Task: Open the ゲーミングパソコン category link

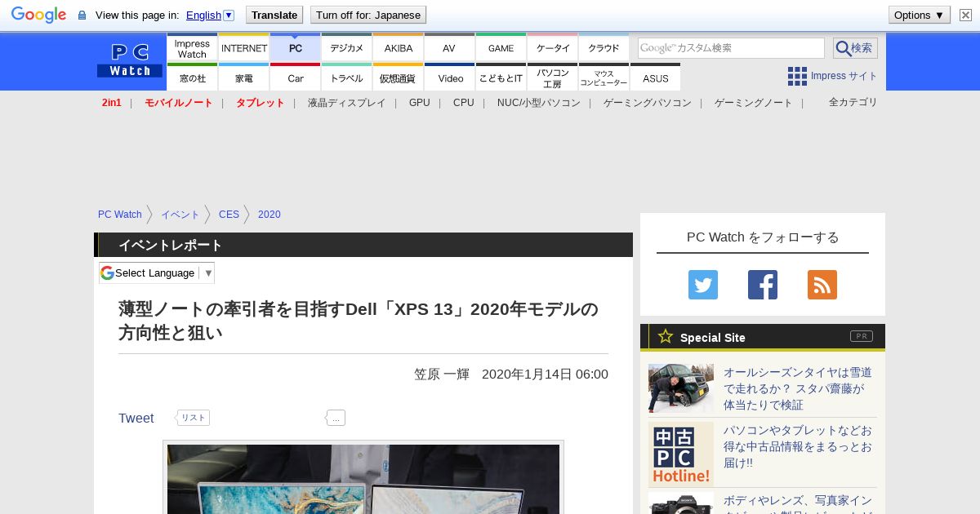Action: [x=648, y=103]
